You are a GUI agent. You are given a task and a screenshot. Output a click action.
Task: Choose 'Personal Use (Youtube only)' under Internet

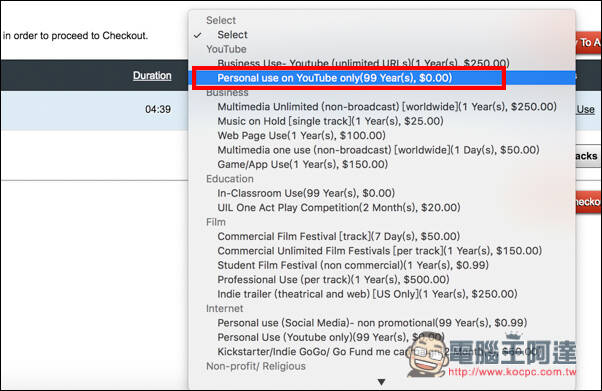pos(331,338)
